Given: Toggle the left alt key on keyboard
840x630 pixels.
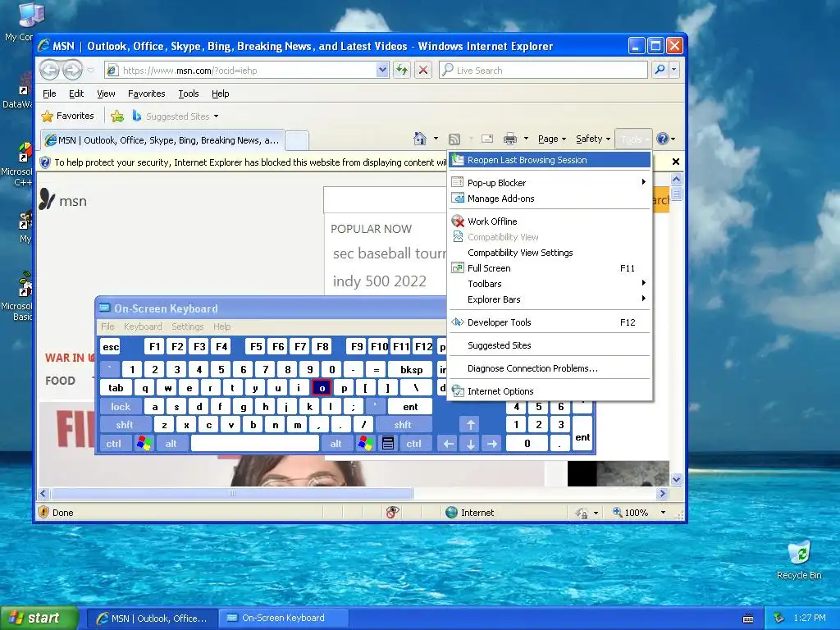Looking at the screenshot, I should tap(171, 444).
